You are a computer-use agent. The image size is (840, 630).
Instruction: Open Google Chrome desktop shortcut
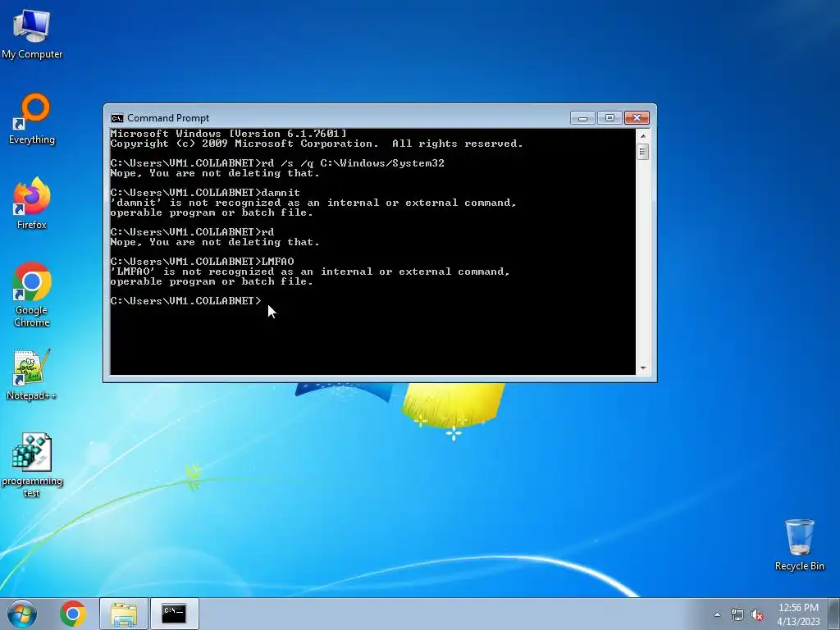(x=32, y=294)
